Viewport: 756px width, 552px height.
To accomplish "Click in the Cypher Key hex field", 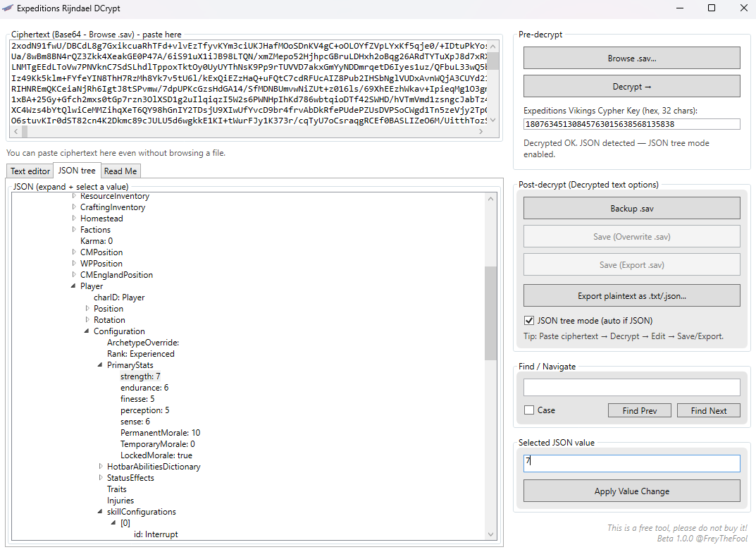I will coord(631,124).
